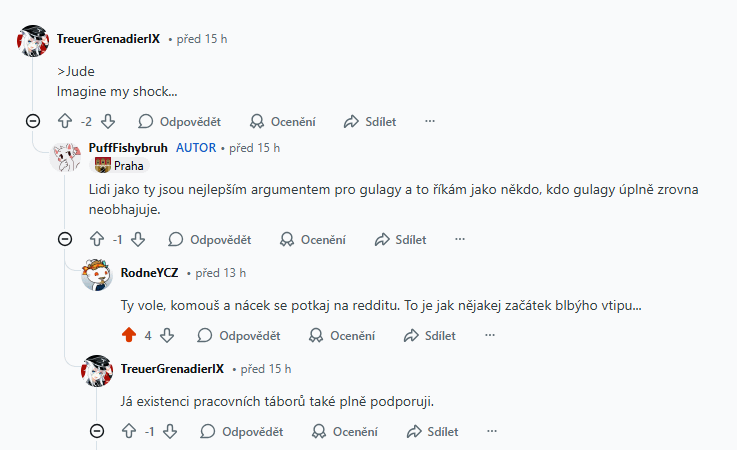
Task: Collapse the top TreuerGrenadierIX comment thread
Action: coord(32,121)
